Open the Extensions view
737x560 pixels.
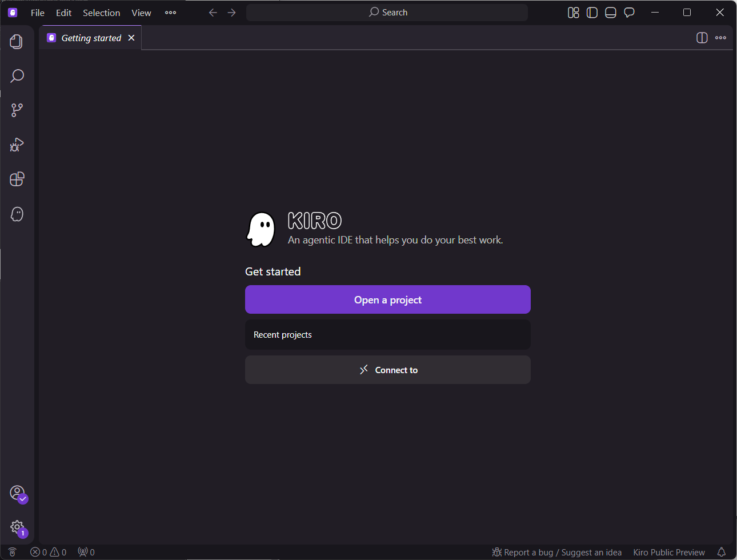pyautogui.click(x=17, y=179)
